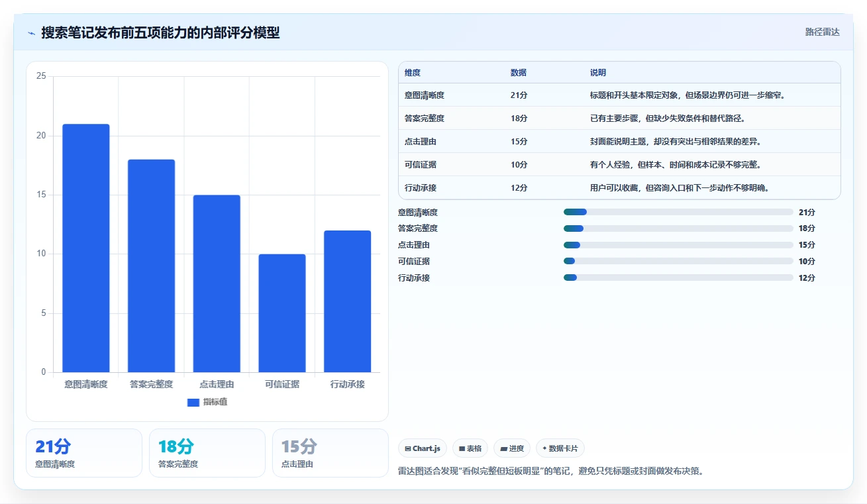Click the 10分 cell in table
Screen dimensions: 867x504
[519, 165]
